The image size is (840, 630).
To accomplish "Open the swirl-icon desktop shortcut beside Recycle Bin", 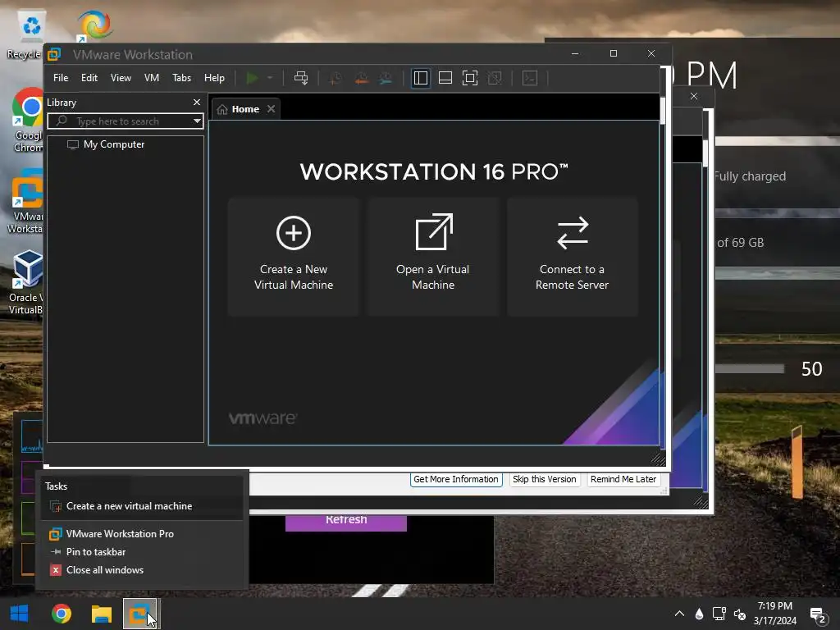I will click(95, 25).
